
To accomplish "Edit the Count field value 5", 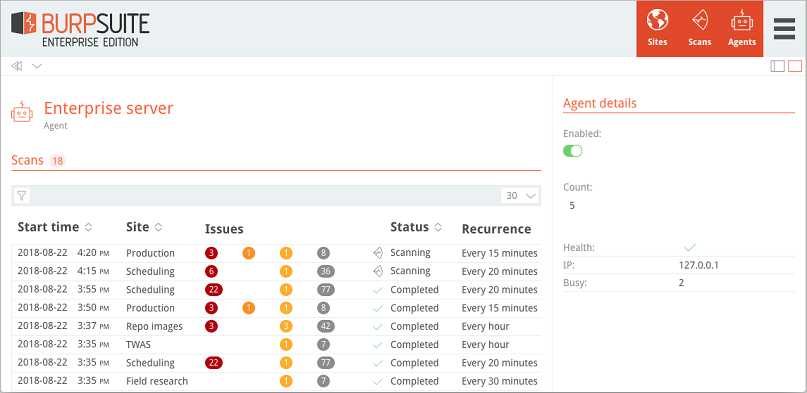I will [x=572, y=206].
